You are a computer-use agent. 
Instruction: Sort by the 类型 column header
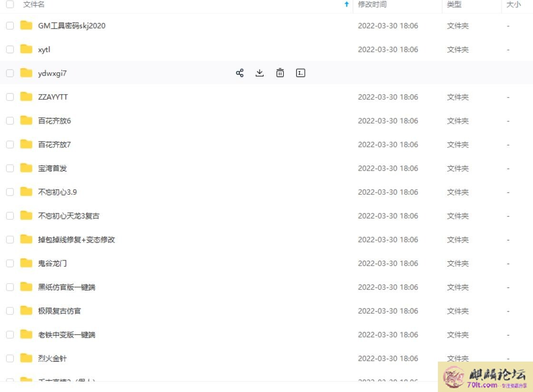(454, 4)
